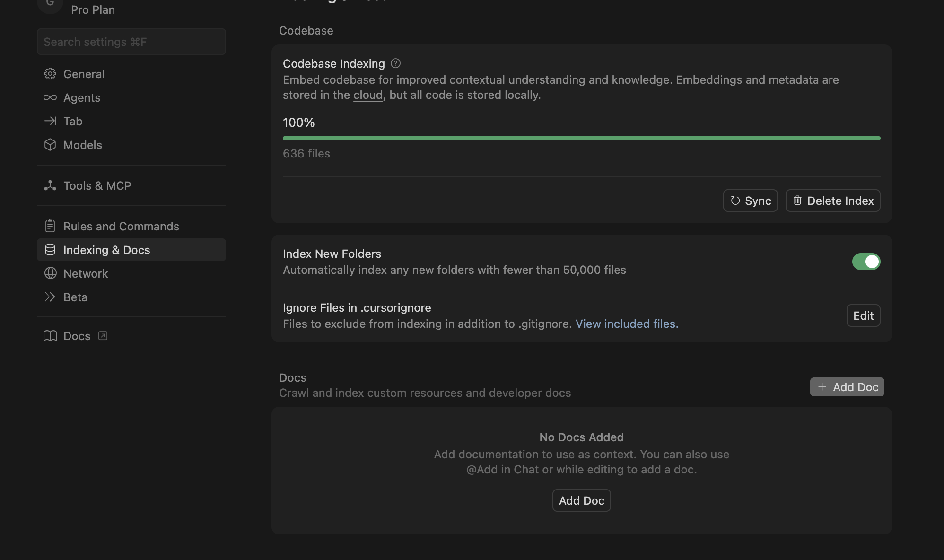Click the Codebase Indexing title
The height and width of the screenshot is (560, 944).
pos(334,63)
